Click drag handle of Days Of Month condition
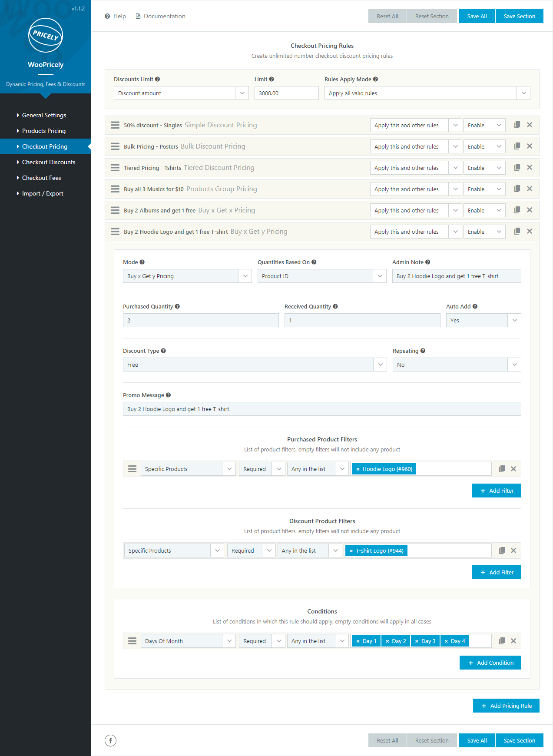Screen dimensions: 553x756 pyautogui.click(x=132, y=641)
